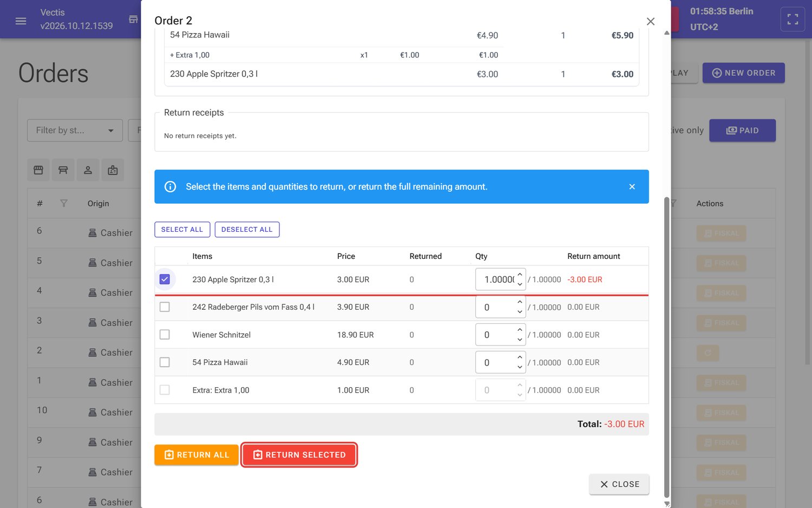812x508 pixels.
Task: Click the dialog's vertical scrollbar thumb
Action: click(x=666, y=347)
